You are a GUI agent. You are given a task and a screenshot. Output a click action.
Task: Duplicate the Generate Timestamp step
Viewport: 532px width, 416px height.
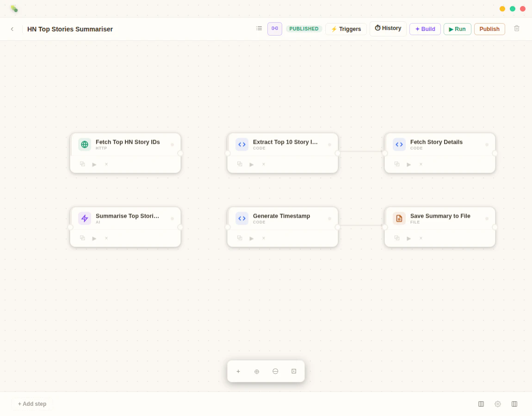[240, 238]
